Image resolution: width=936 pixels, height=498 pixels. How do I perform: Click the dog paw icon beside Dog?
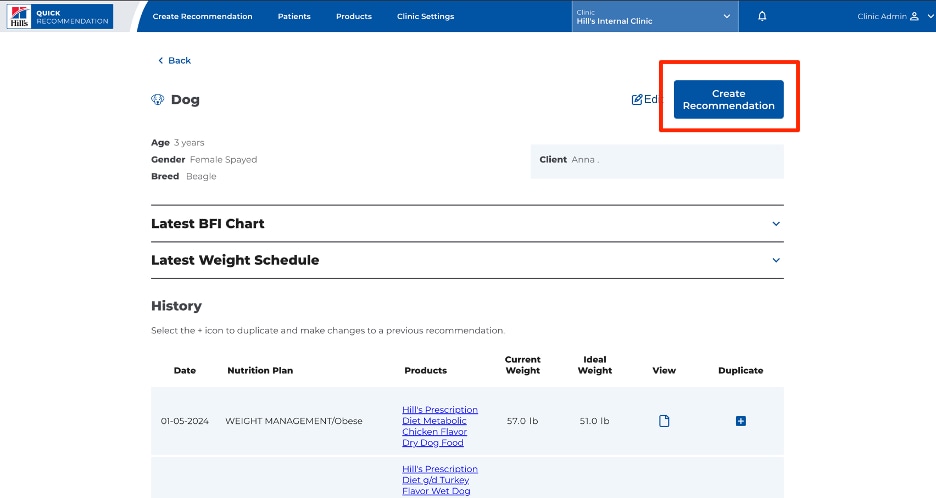(158, 100)
